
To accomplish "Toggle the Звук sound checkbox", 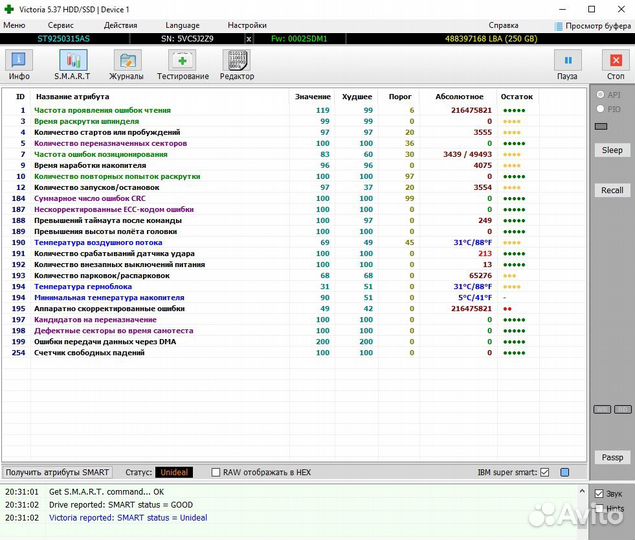I will click(x=599, y=494).
